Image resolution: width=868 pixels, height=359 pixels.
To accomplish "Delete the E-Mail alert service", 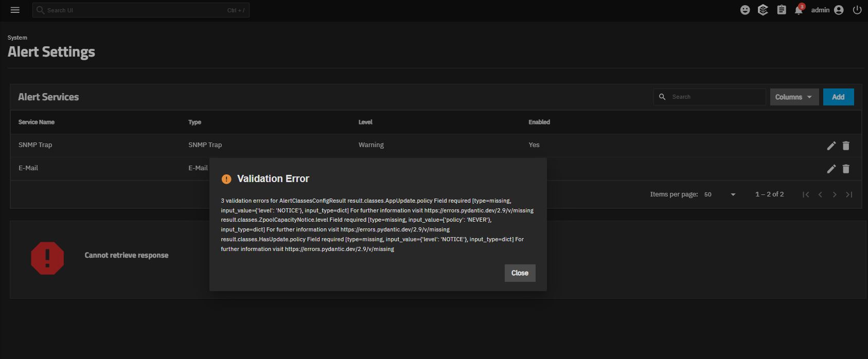I will tap(846, 169).
